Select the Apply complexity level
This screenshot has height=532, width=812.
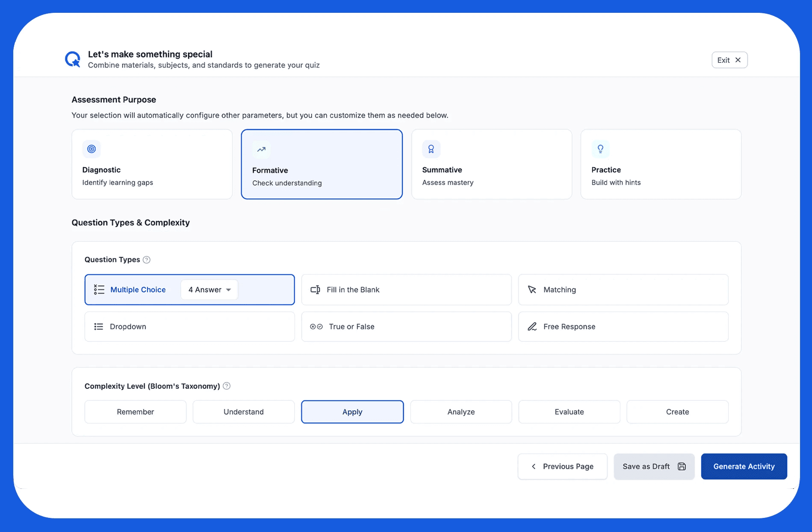pos(352,412)
